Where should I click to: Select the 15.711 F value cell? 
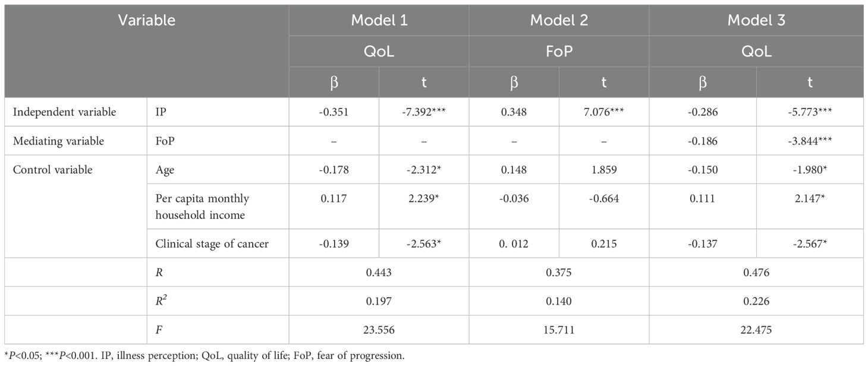click(559, 330)
